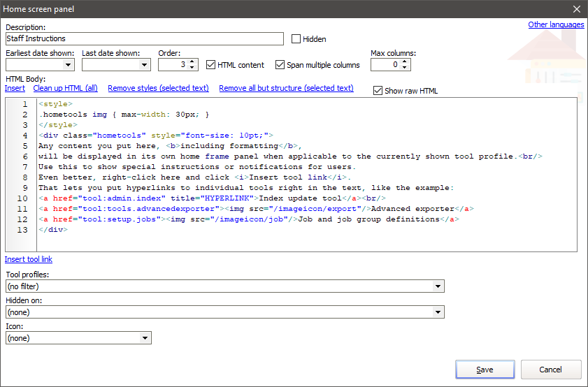This screenshot has height=387, width=588.
Task: Click the Advanced exporter anchor line
Action: point(256,209)
